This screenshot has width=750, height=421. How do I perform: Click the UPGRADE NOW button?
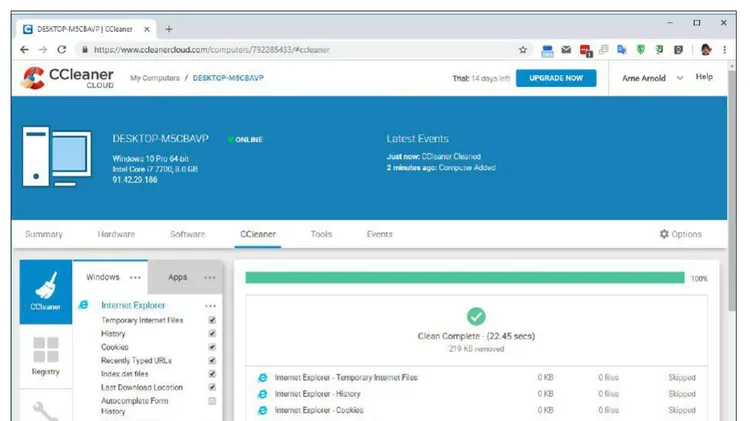(x=556, y=78)
